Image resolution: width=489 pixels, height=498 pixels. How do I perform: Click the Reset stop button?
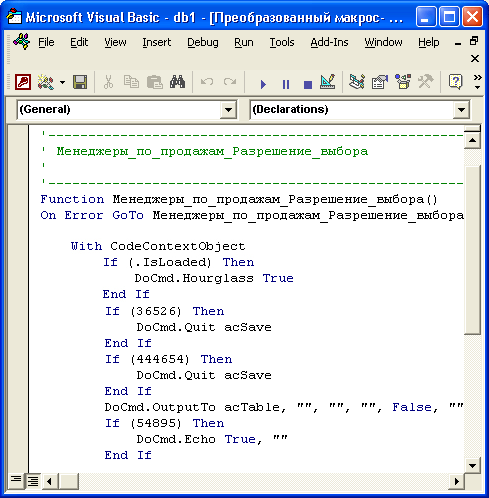(308, 84)
